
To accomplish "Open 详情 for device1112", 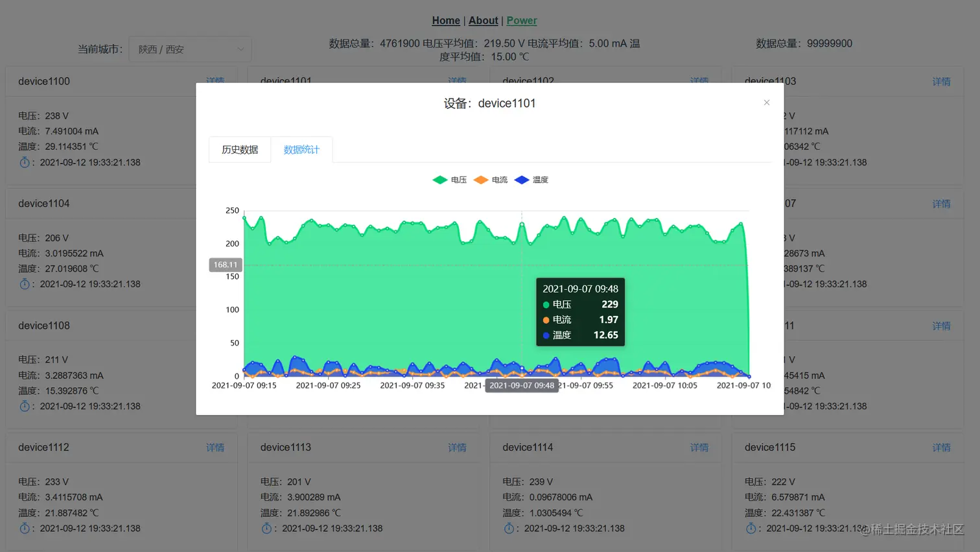I will pyautogui.click(x=215, y=448).
